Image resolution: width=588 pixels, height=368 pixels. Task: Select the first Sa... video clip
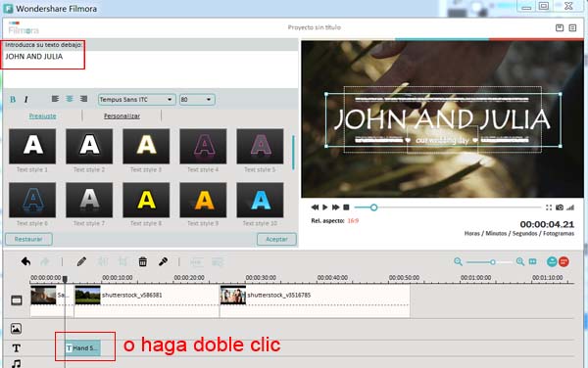click(52, 301)
